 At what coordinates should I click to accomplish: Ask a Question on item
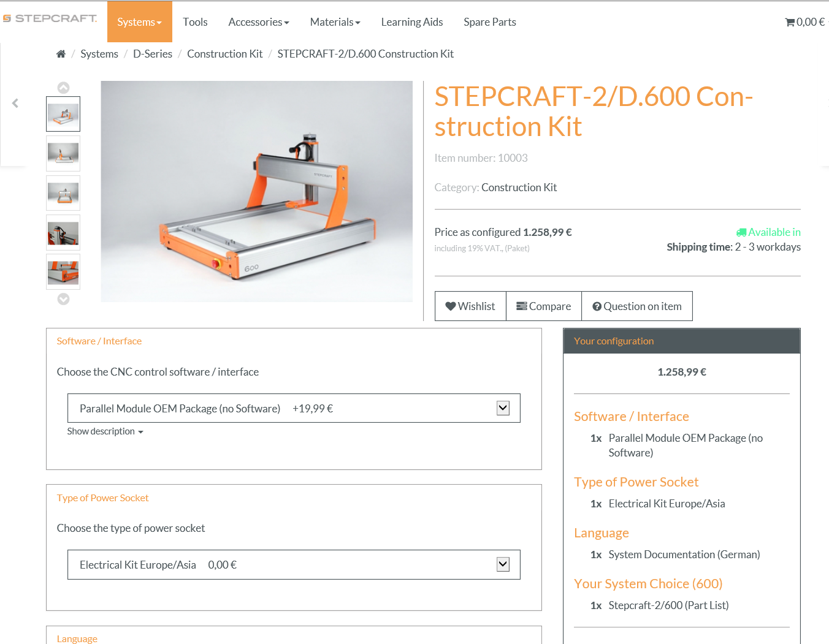point(637,306)
